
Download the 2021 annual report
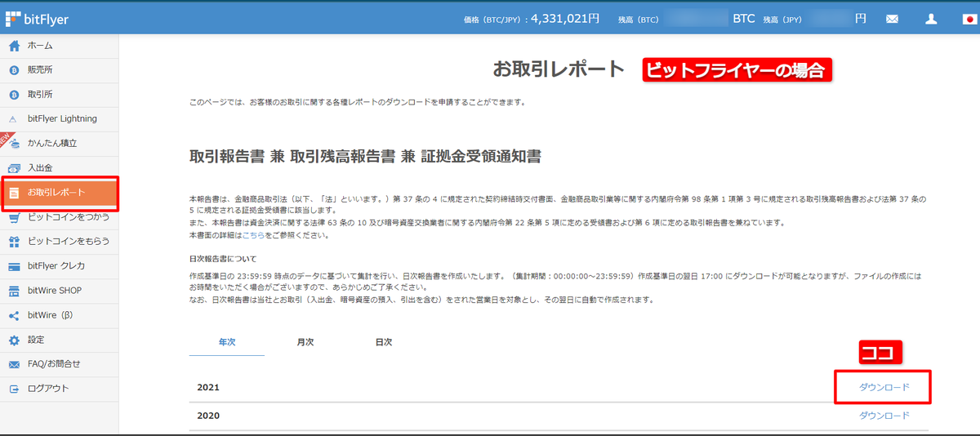884,387
